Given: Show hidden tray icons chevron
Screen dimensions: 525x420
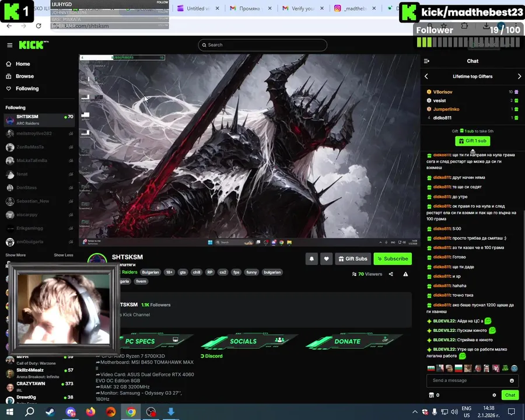Looking at the screenshot, I should [x=415, y=412].
